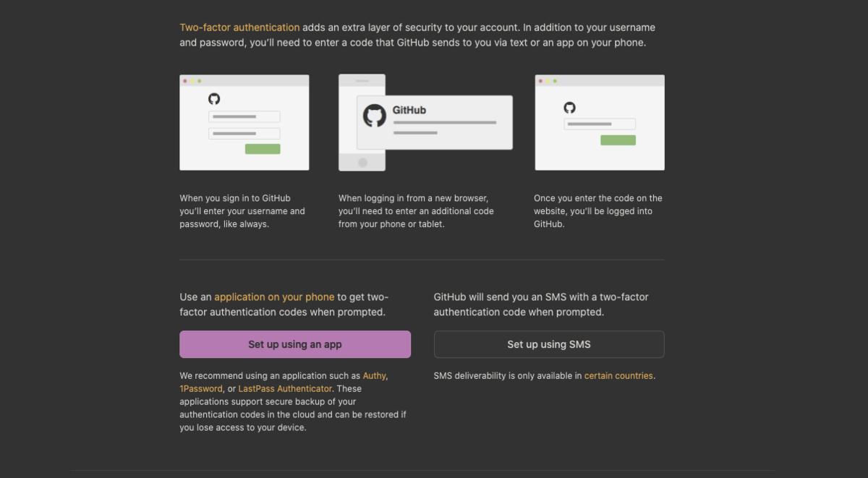This screenshot has height=478, width=868.
Task: Click the phone home button in the middle illustration
Action: click(x=362, y=162)
